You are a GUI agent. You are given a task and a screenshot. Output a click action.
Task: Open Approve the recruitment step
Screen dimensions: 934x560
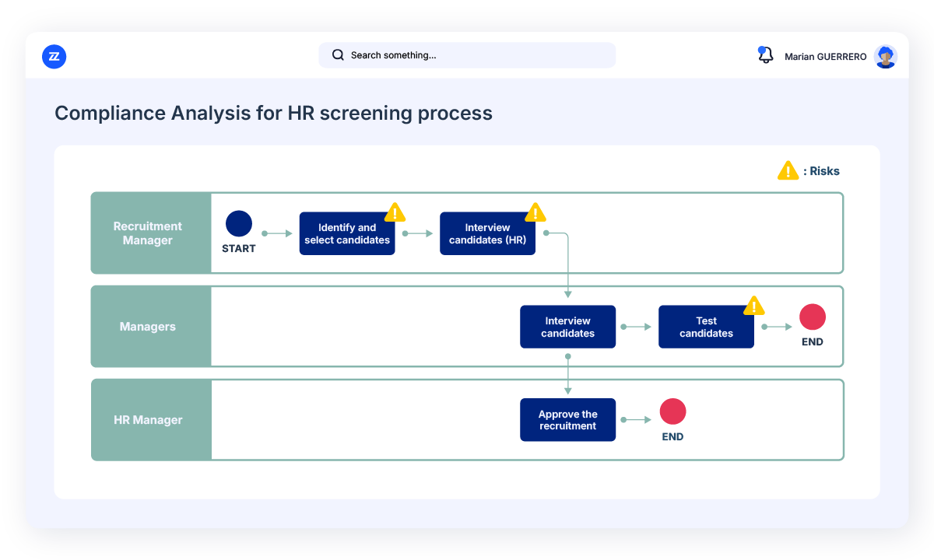(568, 420)
